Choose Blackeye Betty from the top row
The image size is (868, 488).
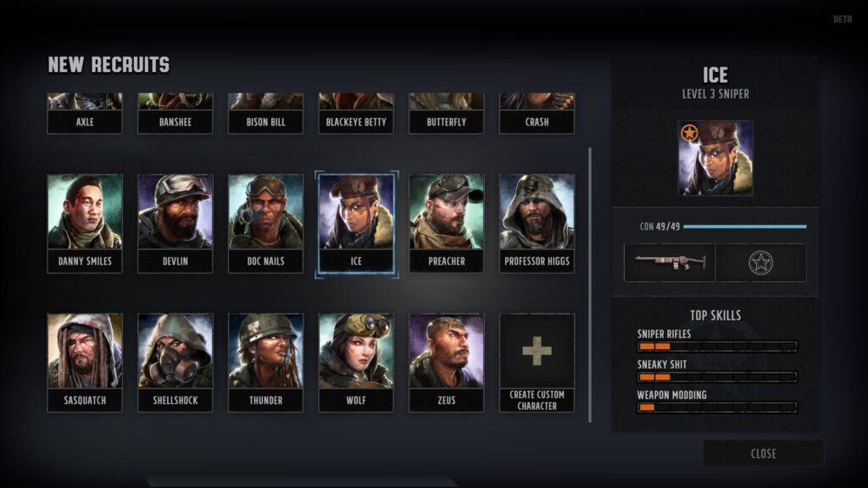tap(356, 122)
